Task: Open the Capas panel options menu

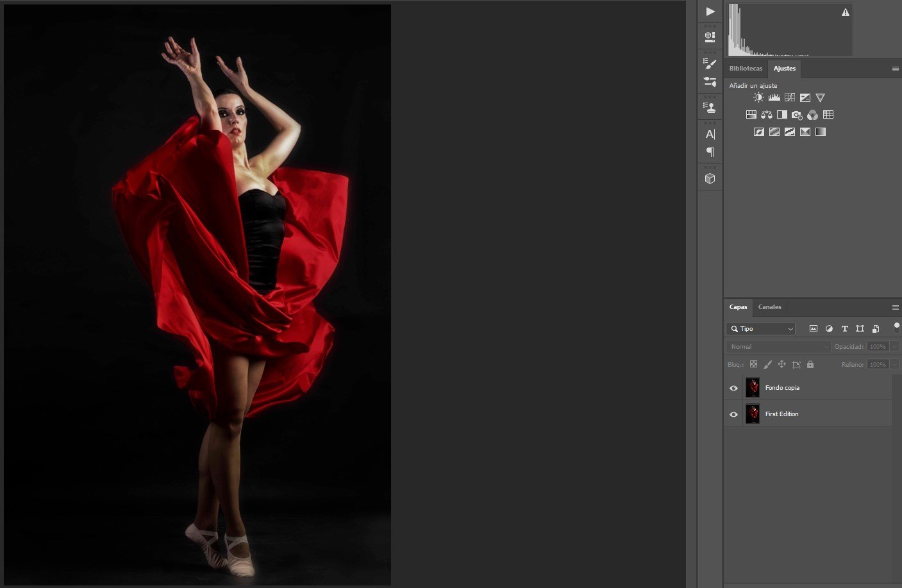Action: [x=896, y=307]
